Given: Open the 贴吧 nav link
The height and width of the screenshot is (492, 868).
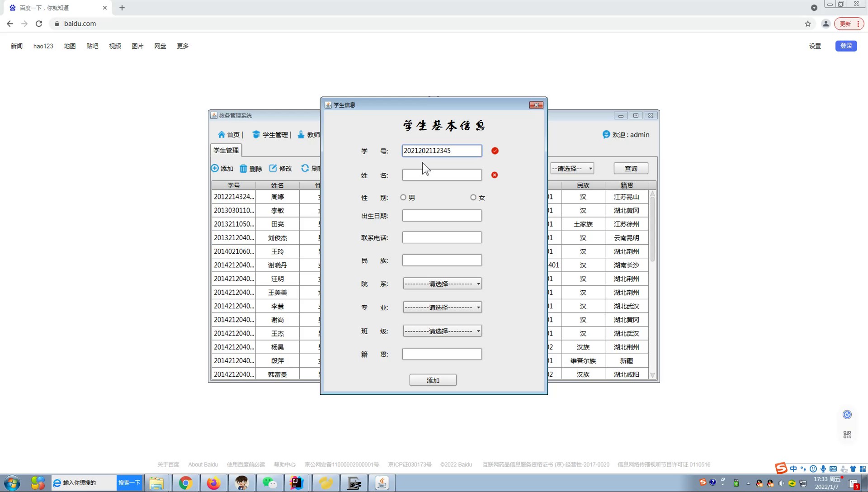Looking at the screenshot, I should [x=92, y=46].
